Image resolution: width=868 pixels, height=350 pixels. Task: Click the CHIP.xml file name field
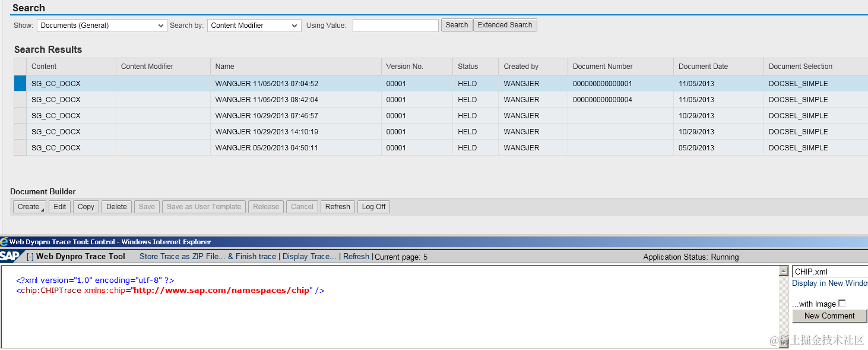pyautogui.click(x=829, y=272)
